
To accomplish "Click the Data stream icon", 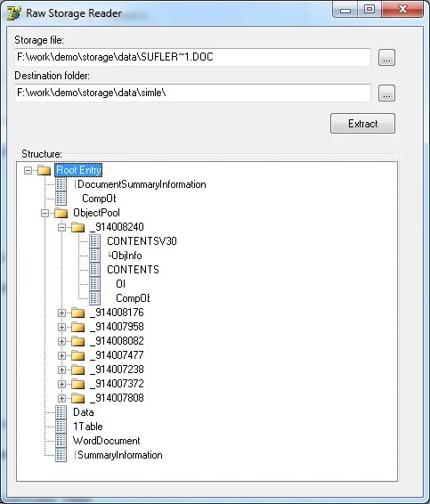I will (x=61, y=412).
